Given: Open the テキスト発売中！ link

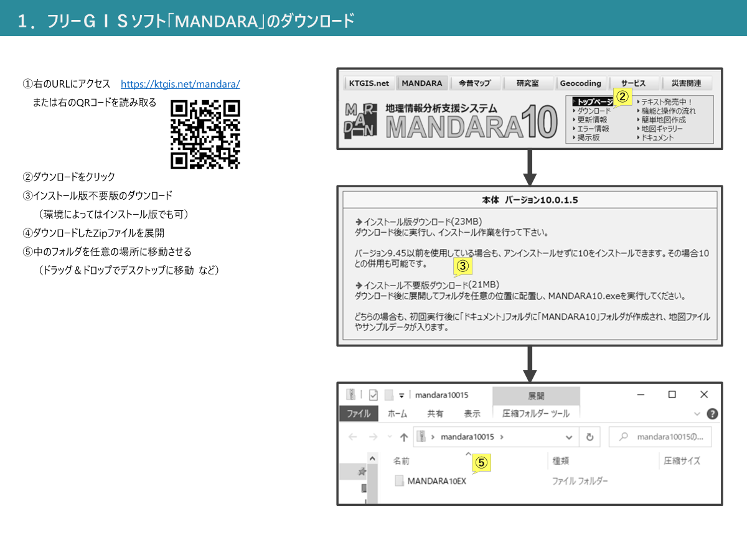Looking at the screenshot, I should 665,101.
